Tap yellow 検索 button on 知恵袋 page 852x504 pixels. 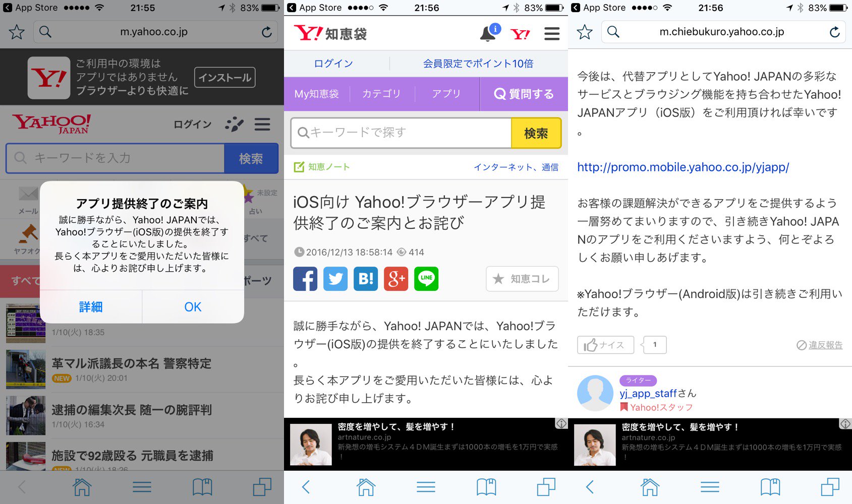click(x=536, y=133)
